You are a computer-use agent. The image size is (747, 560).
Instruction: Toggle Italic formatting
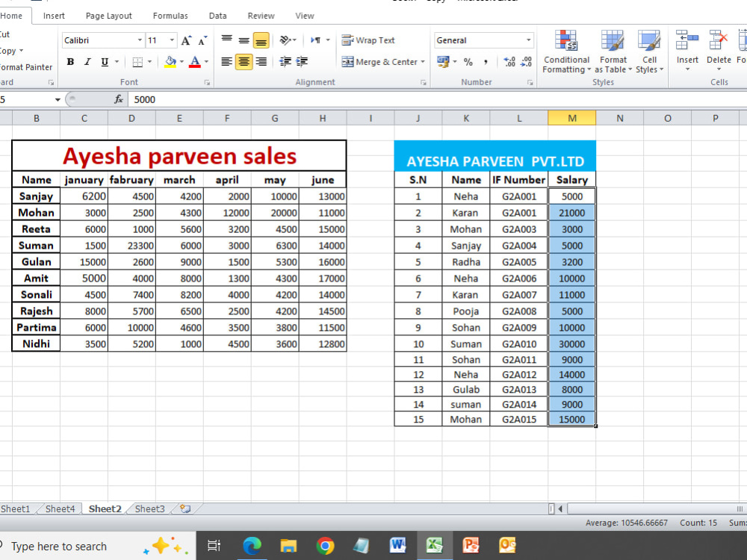pos(87,62)
